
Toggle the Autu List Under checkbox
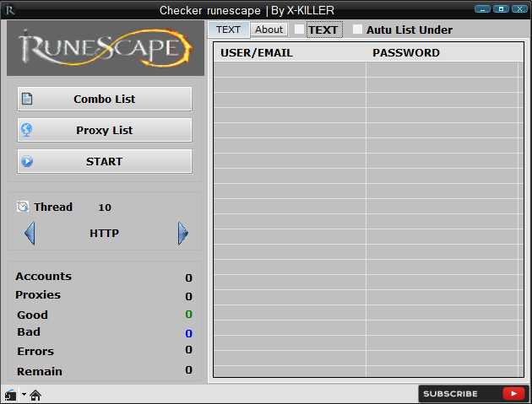(x=357, y=30)
